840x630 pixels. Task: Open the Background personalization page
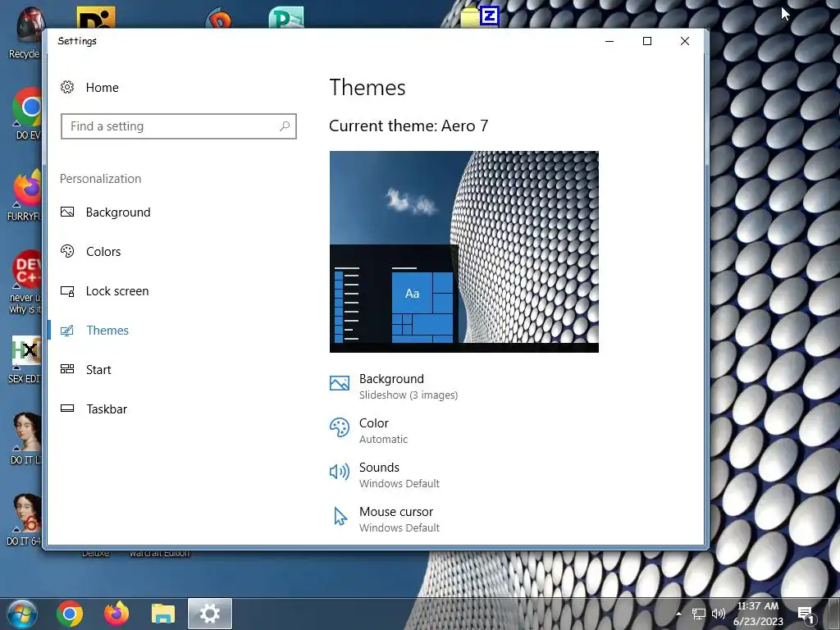coord(118,212)
